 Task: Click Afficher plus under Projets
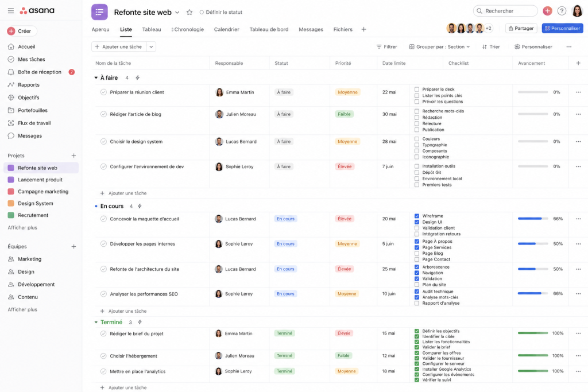[22, 228]
